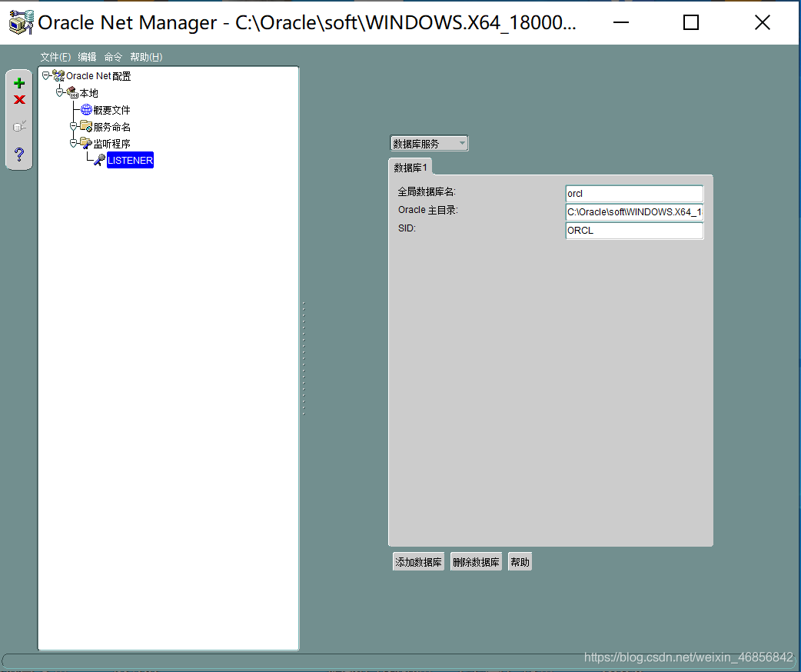This screenshot has height=672, width=801.
Task: Click the 帮助 button below the panel
Action: 520,562
